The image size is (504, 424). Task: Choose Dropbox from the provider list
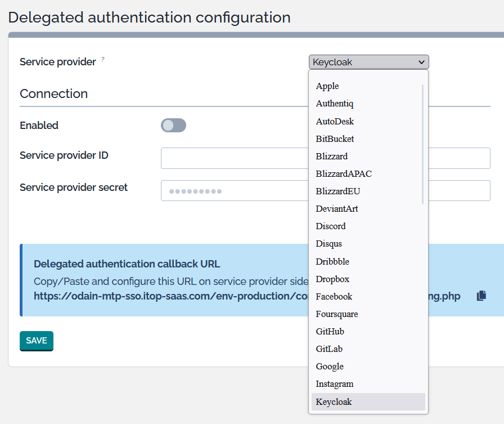(332, 279)
